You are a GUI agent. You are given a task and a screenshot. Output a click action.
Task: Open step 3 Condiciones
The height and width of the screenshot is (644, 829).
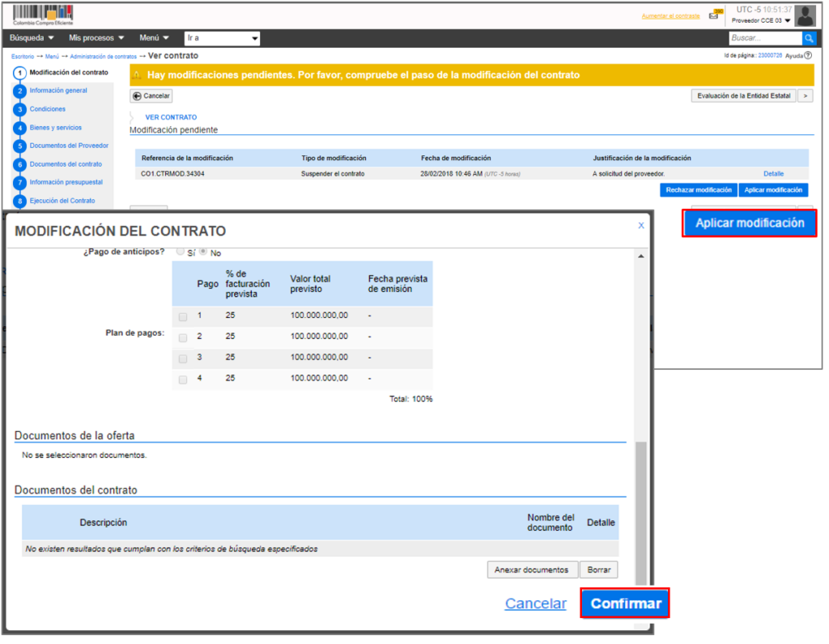click(47, 109)
